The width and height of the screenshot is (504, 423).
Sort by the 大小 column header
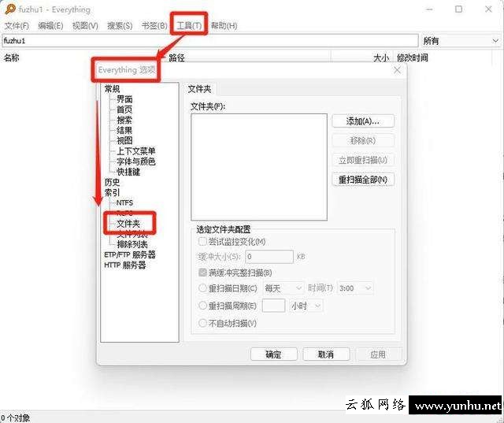tap(381, 58)
